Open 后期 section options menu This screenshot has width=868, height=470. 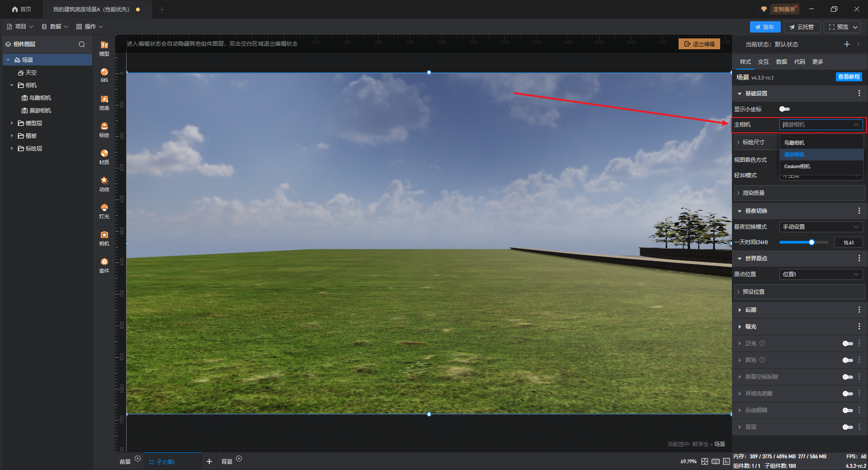click(x=859, y=310)
